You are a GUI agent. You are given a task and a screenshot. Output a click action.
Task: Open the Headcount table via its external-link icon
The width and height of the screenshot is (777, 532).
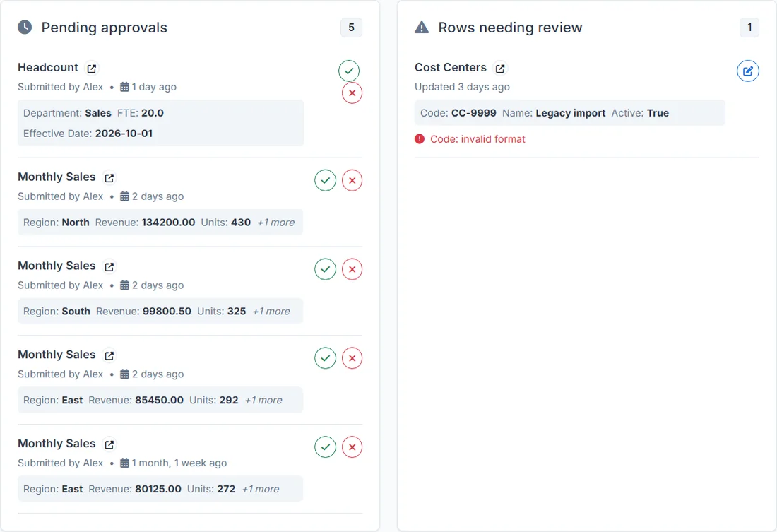[x=92, y=68]
